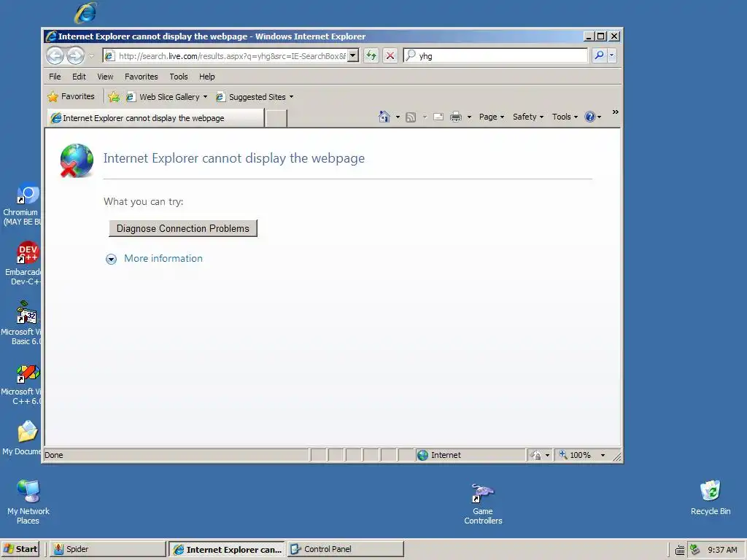The width and height of the screenshot is (747, 560).
Task: Click the IE icon in title bar
Action: [x=51, y=36]
